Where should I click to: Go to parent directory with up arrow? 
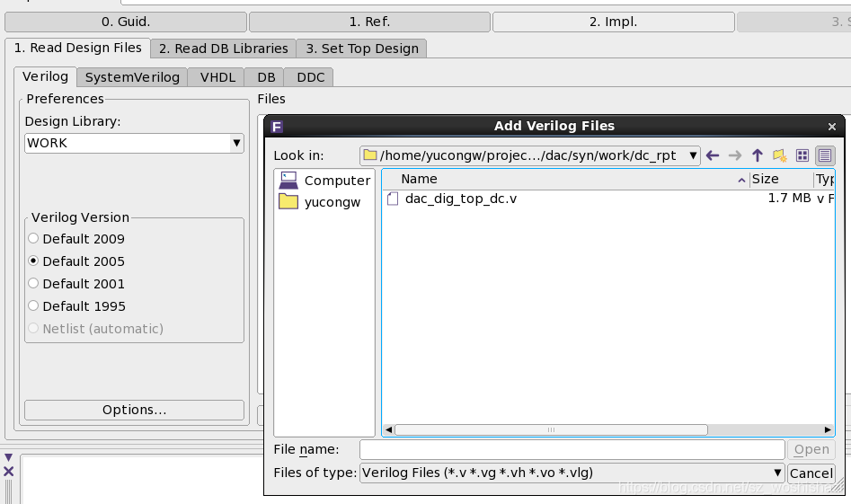(758, 155)
